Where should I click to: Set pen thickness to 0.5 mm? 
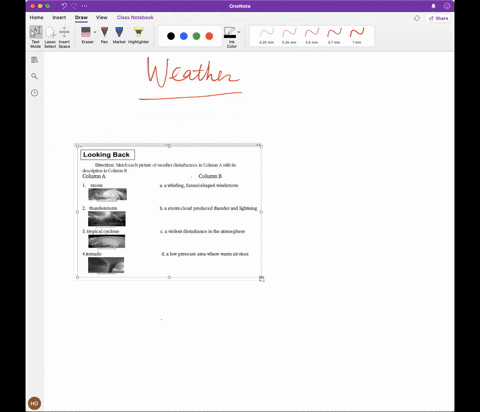click(312, 36)
